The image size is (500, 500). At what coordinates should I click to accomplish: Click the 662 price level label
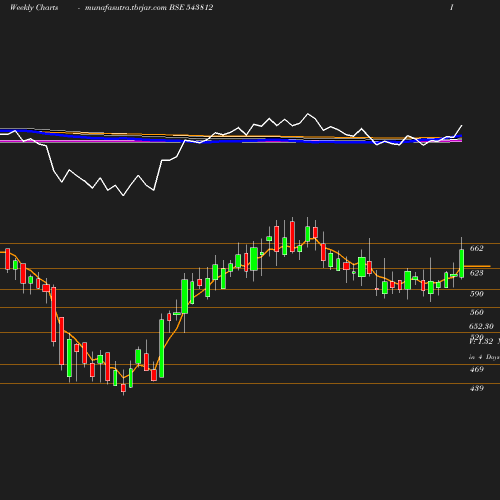pos(476,248)
